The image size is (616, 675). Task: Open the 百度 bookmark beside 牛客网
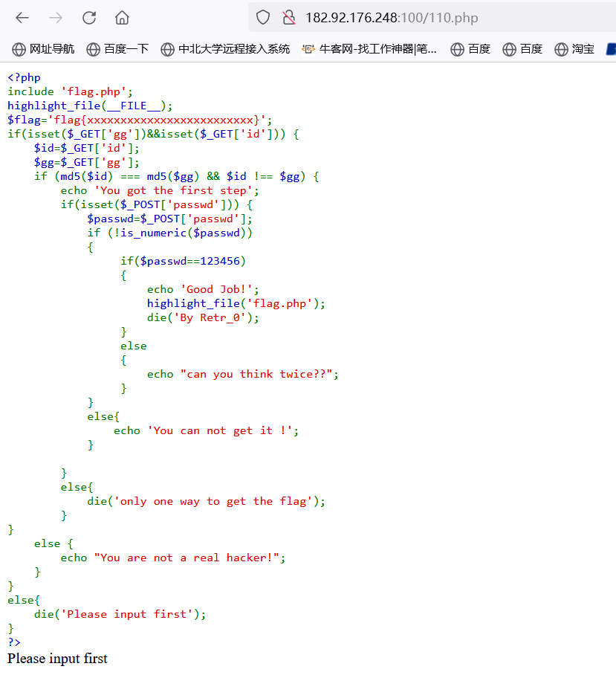pos(470,49)
